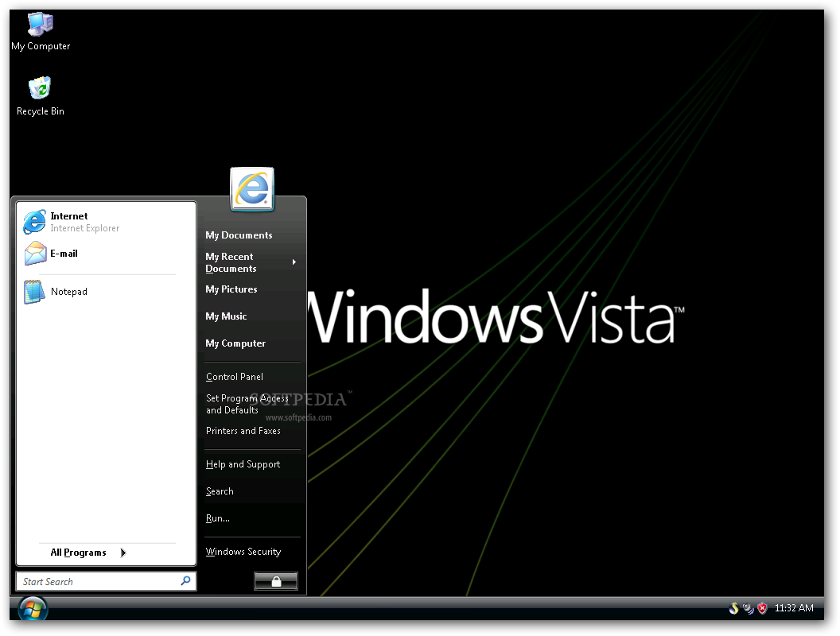Click the Start orb button
Image resolution: width=840 pixels, height=636 pixels.
click(x=33, y=609)
